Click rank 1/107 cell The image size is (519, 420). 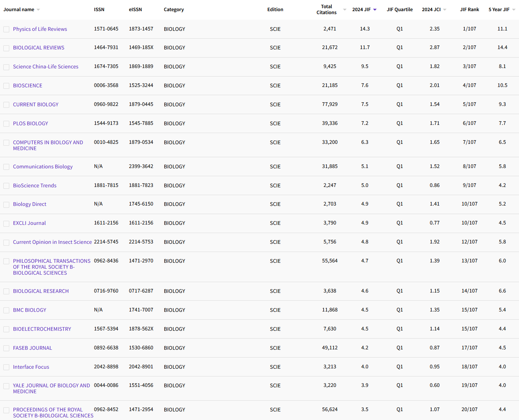470,29
